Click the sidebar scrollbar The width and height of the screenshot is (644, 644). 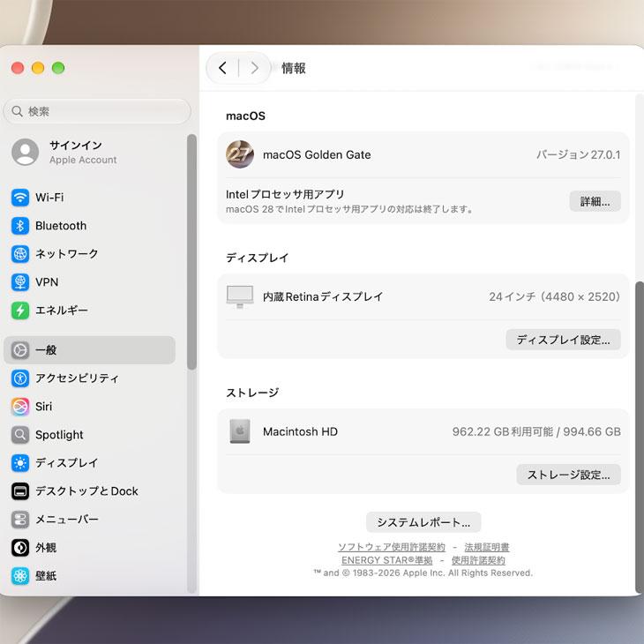tap(191, 252)
